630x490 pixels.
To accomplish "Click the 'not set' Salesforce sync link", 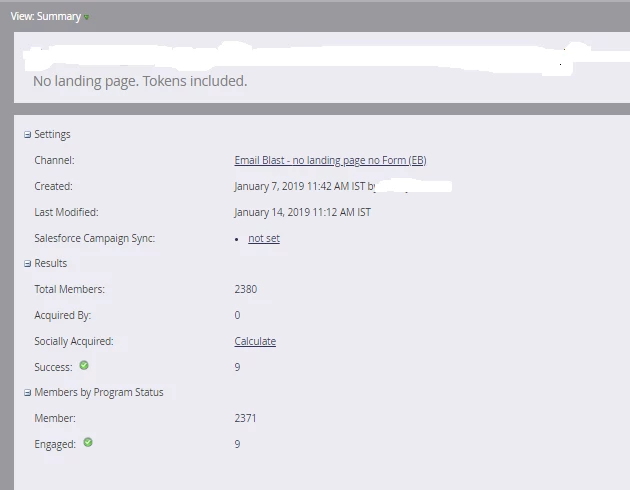I will (x=264, y=238).
